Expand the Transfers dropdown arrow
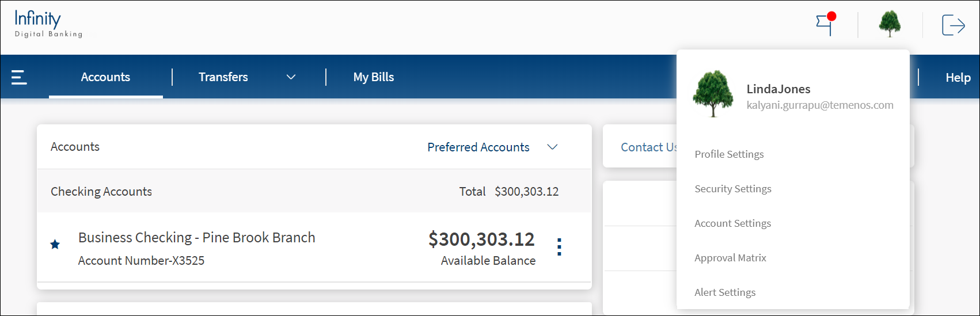This screenshot has width=980, height=316. pyautogui.click(x=291, y=77)
